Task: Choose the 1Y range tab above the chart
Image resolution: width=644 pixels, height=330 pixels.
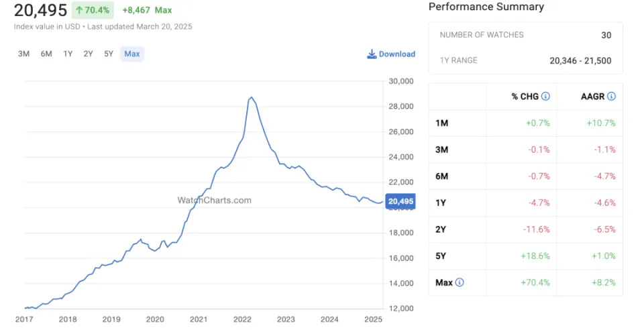Action: pyautogui.click(x=68, y=54)
